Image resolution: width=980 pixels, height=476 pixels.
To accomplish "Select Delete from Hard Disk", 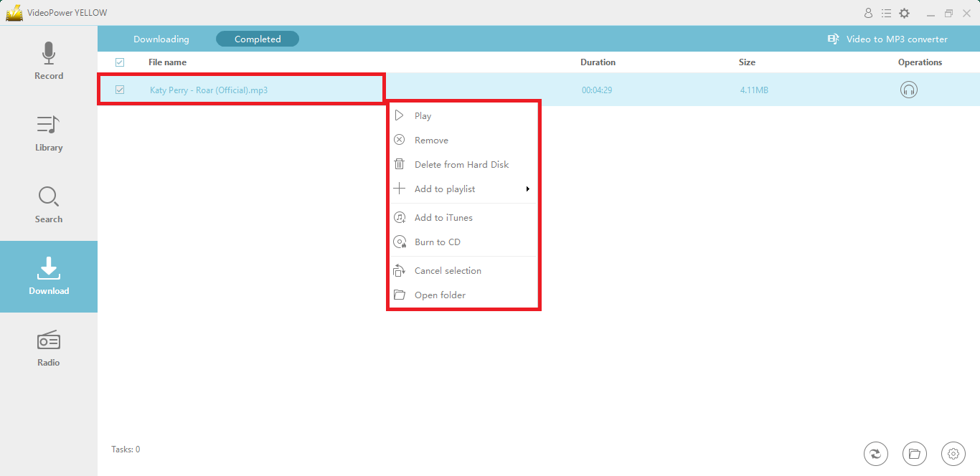I will [463, 164].
